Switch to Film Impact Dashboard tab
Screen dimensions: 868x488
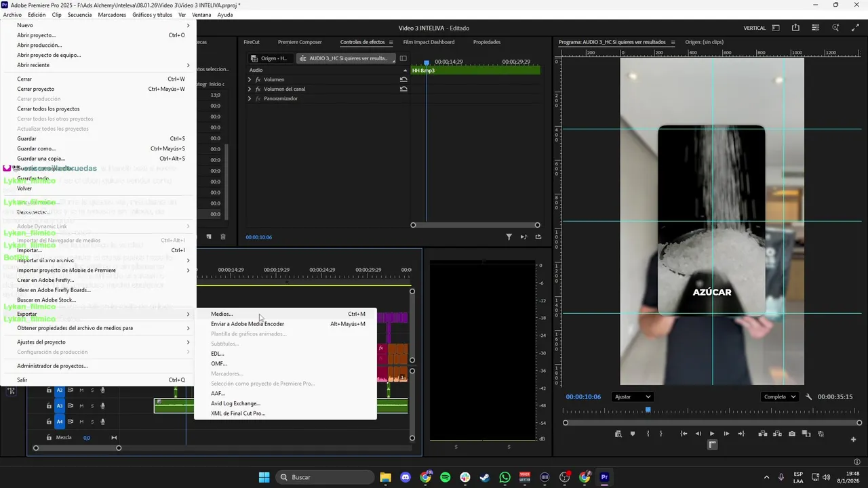click(x=429, y=42)
